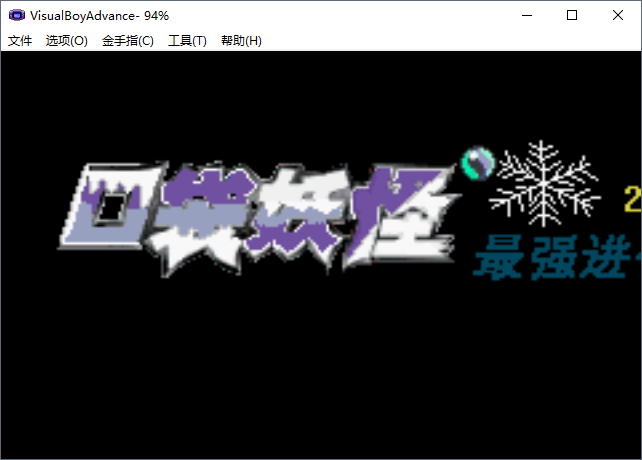
Task: Click the white snowflake emblem
Action: tap(544, 184)
